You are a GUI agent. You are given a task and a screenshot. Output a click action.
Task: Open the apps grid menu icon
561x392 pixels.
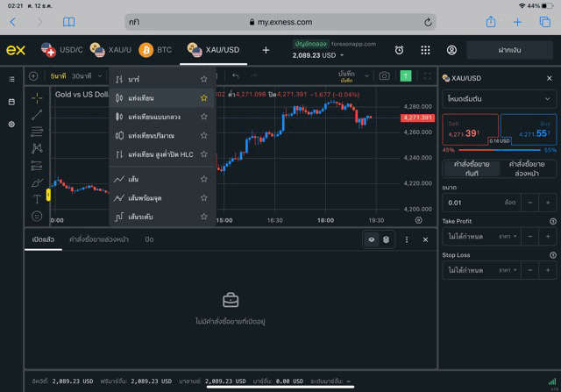[425, 50]
